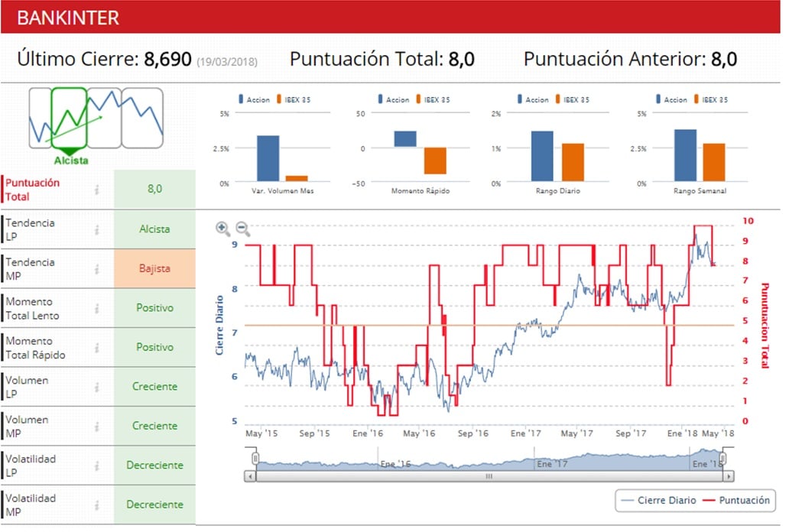Click Positivo value for Momento Total Rápido

pos(155,347)
